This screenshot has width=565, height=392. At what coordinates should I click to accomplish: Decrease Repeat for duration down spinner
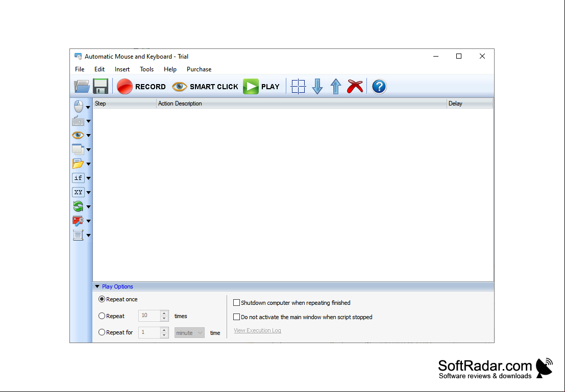(164, 335)
